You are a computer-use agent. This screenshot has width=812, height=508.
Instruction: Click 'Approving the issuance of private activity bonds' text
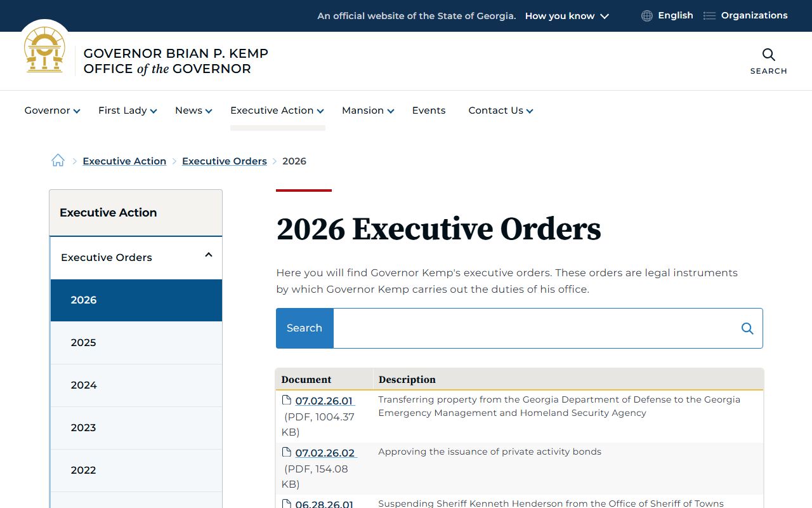click(x=490, y=452)
